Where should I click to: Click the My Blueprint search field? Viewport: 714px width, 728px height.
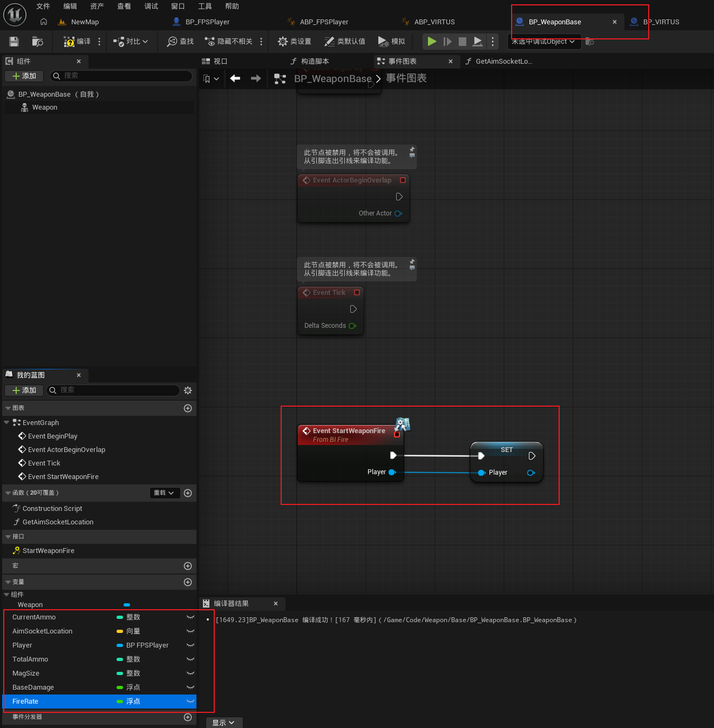[x=113, y=390]
